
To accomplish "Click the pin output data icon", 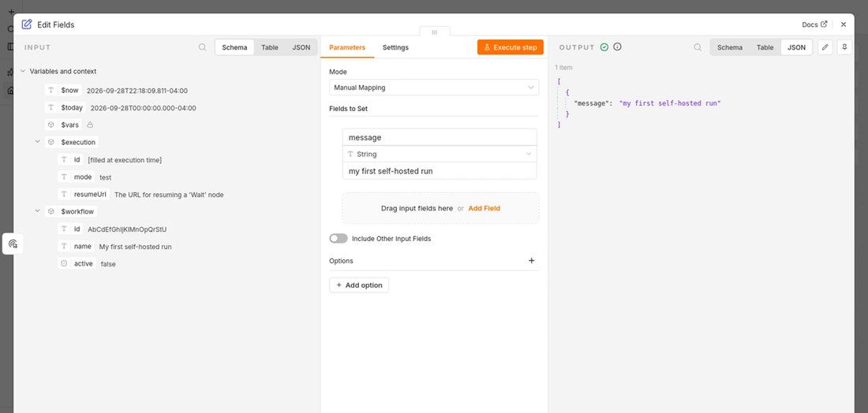I will coord(844,47).
